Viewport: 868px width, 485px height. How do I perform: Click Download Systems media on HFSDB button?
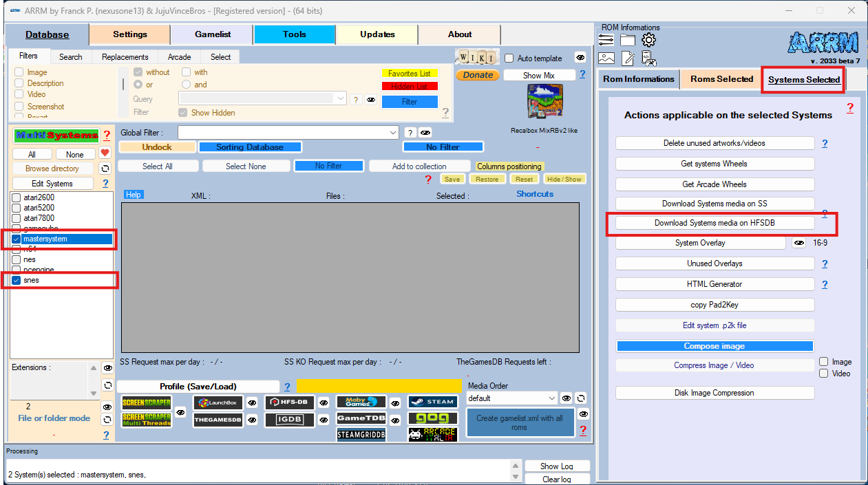[x=714, y=223]
